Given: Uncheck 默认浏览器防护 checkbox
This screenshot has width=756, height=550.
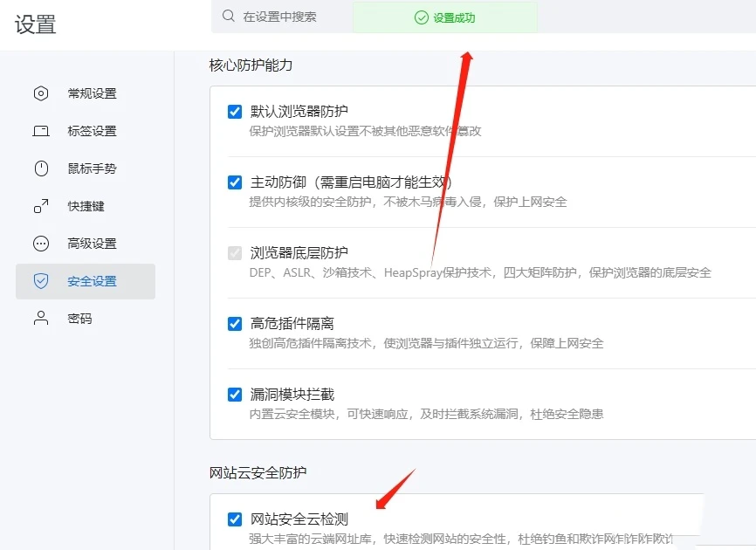Looking at the screenshot, I should click(x=235, y=112).
